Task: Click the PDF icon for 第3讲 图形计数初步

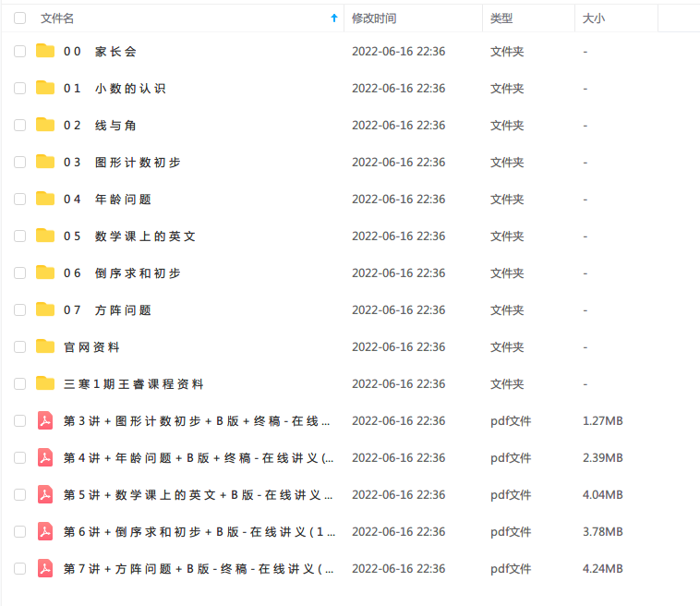Action: [45, 420]
